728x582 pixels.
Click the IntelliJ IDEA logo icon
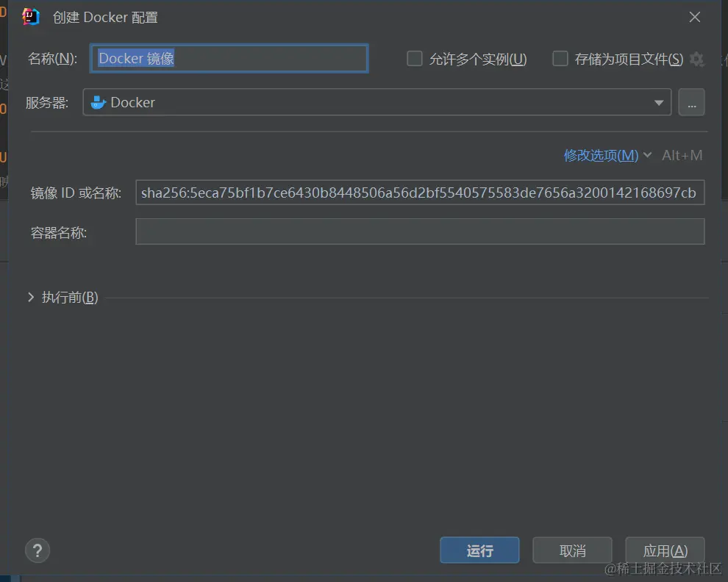coord(31,17)
